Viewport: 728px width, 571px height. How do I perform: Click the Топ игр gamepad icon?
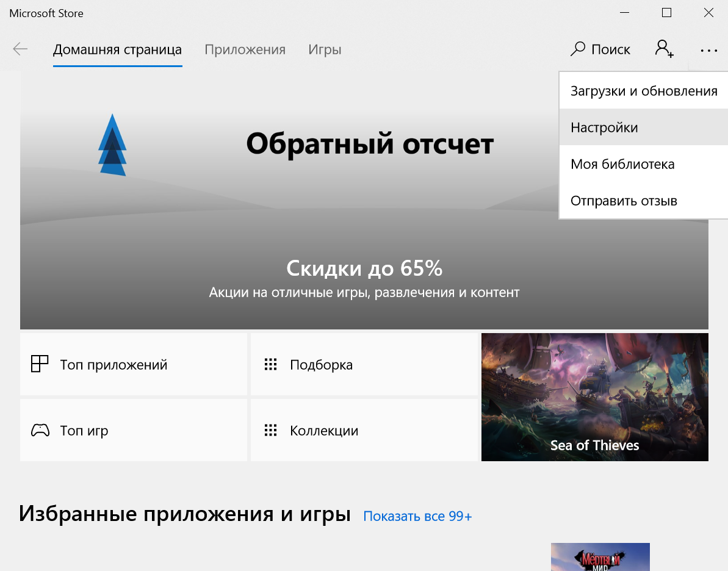(x=40, y=431)
